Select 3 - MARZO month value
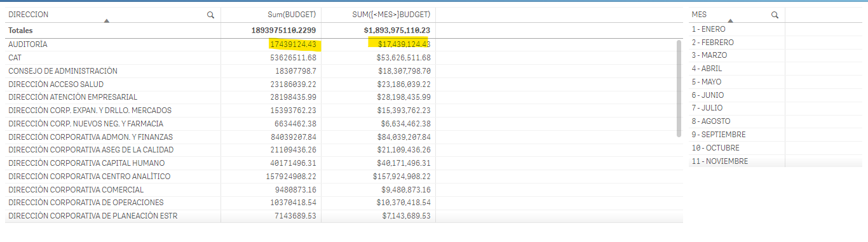 coord(737,55)
